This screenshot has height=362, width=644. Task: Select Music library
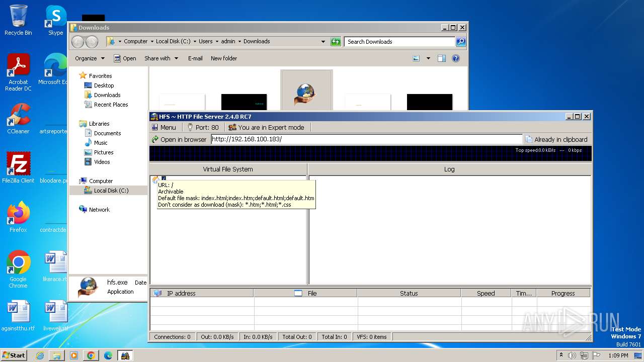[x=101, y=143]
